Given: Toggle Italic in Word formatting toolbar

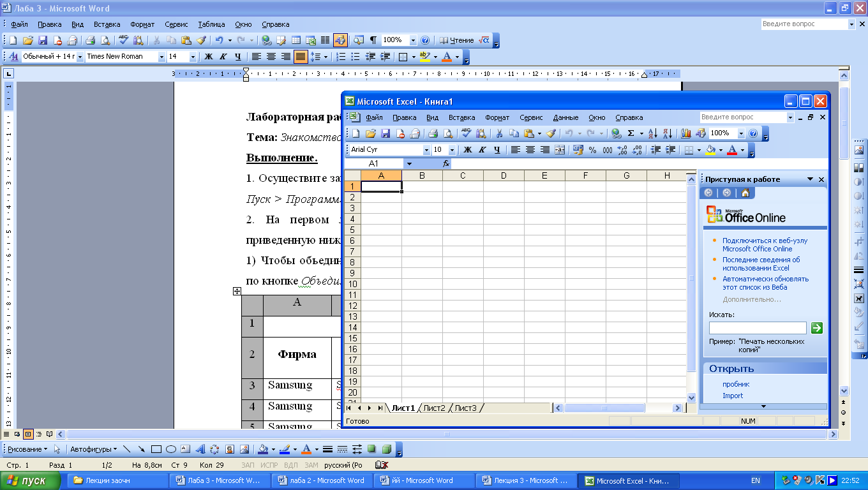Looking at the screenshot, I should click(223, 57).
